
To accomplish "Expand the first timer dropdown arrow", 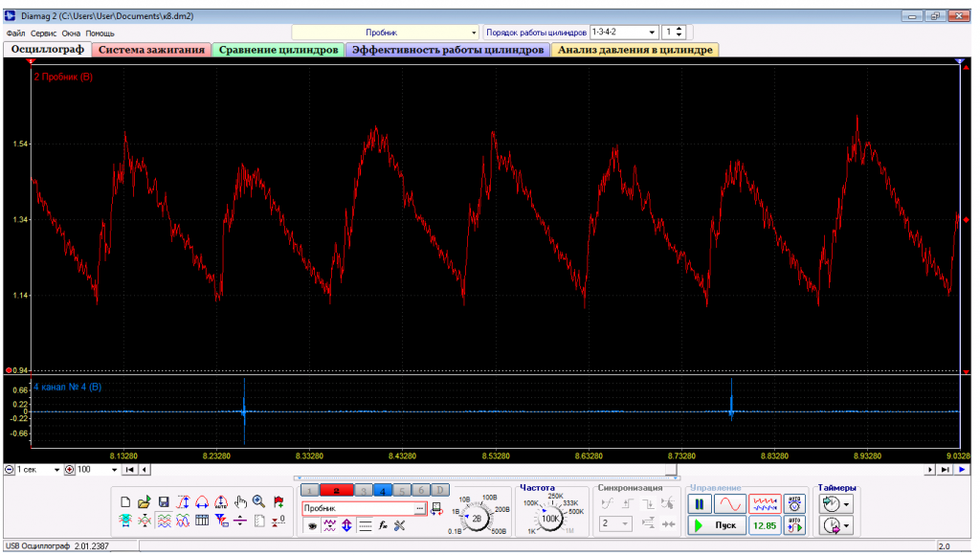I will 847,504.
